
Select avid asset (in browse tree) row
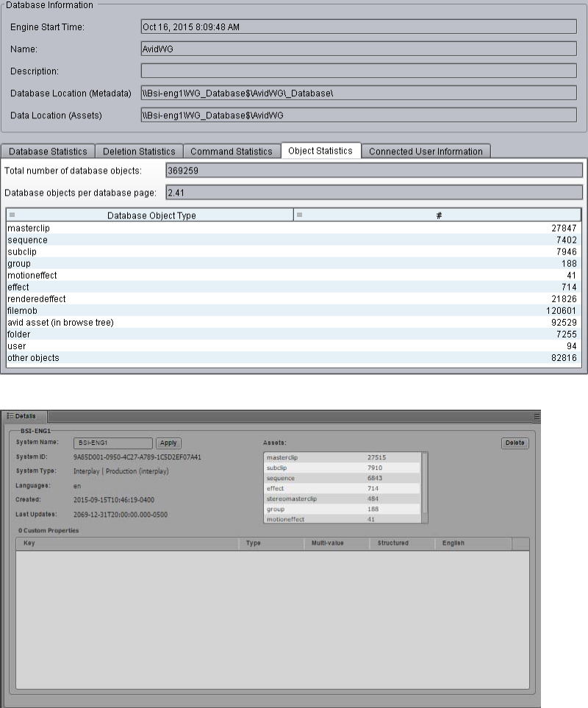click(x=294, y=322)
